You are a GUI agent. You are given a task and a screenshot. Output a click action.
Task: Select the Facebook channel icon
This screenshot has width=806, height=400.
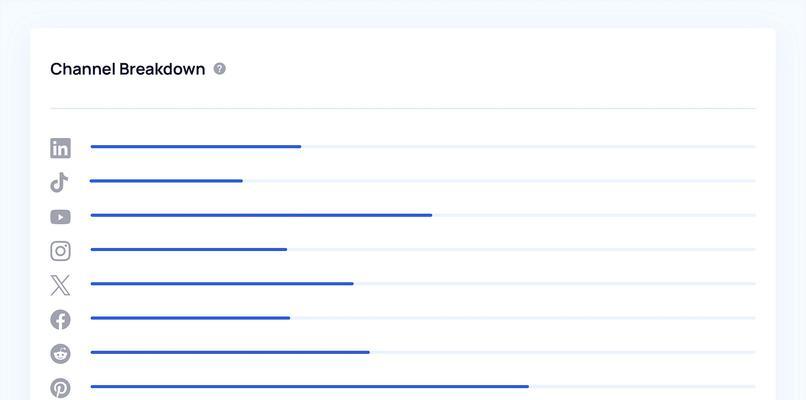tap(60, 320)
